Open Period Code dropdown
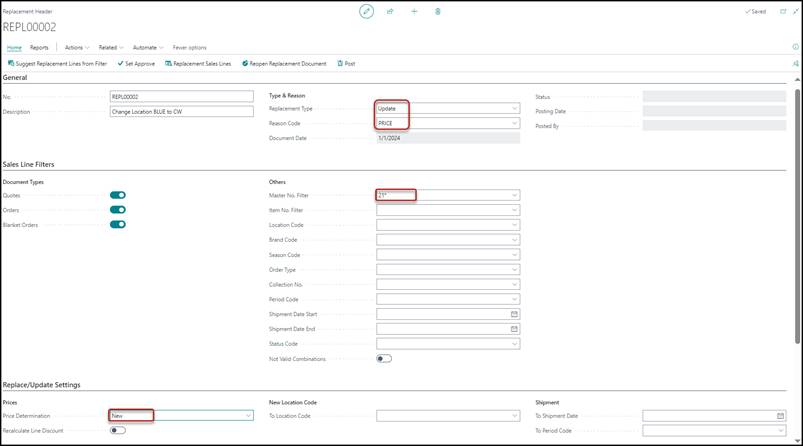This screenshot has height=446, width=803. pos(514,299)
